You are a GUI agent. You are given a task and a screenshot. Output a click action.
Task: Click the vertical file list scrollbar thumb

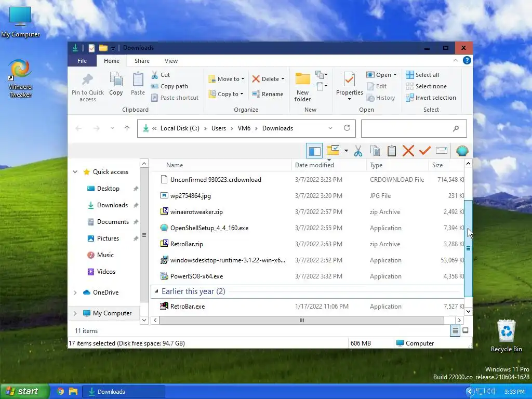468,248
